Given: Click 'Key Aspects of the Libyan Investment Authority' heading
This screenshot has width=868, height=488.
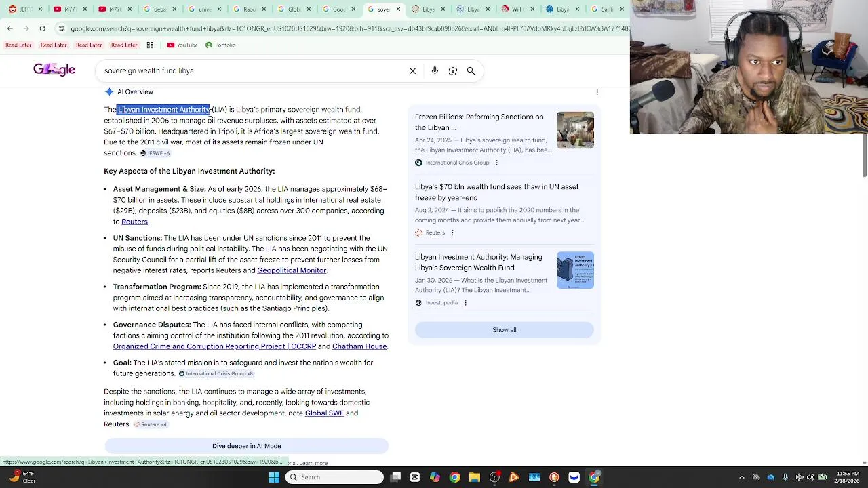Looking at the screenshot, I should click(x=189, y=171).
